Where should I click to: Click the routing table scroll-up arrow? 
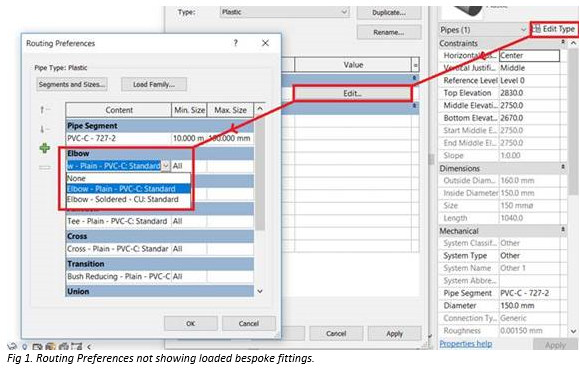[260, 109]
